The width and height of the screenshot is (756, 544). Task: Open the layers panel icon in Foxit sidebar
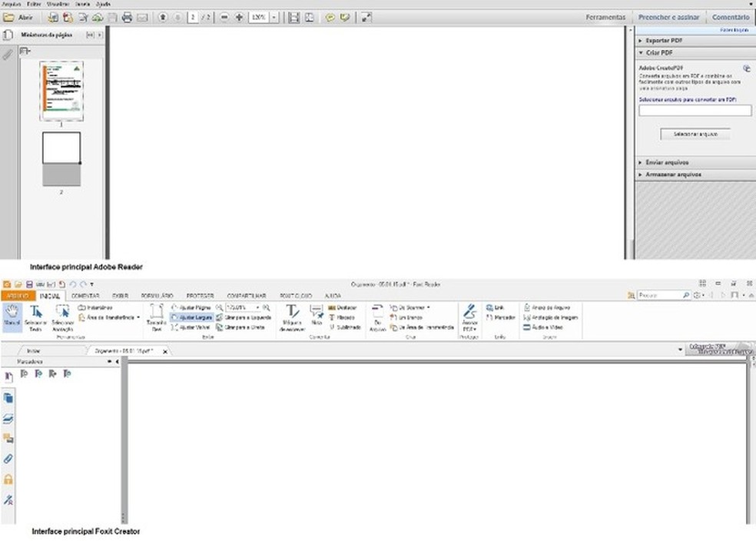click(x=8, y=419)
